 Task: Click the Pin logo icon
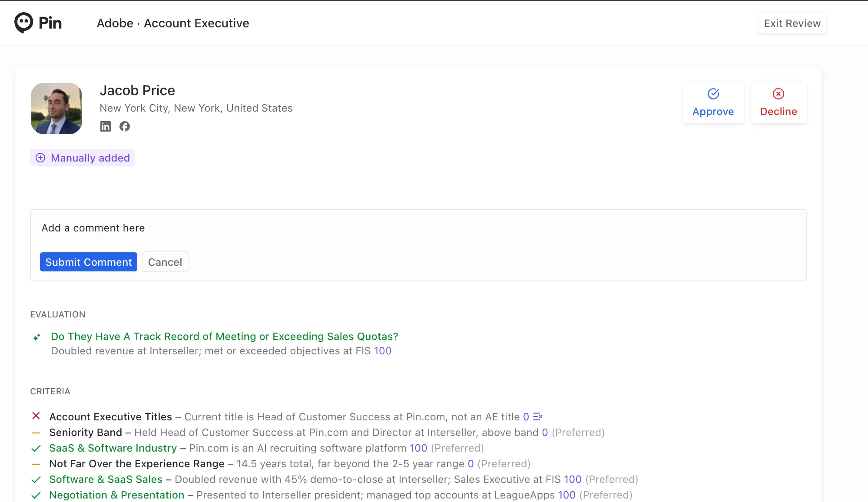24,23
